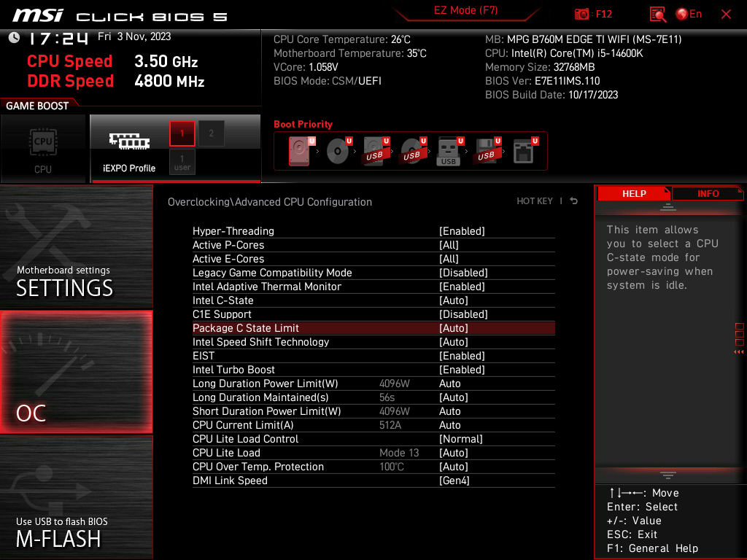This screenshot has height=560, width=747.
Task: Open Long Duration Maintained(s) option
Action: (373, 397)
